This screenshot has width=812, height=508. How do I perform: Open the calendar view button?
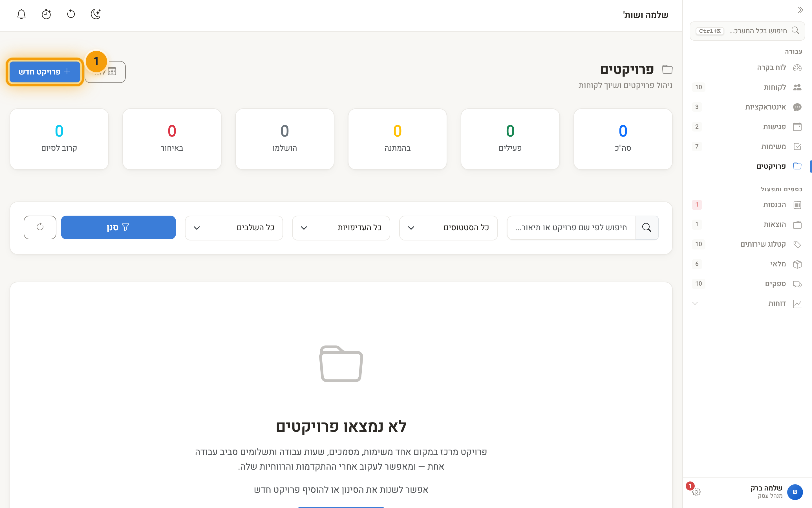pos(105,72)
